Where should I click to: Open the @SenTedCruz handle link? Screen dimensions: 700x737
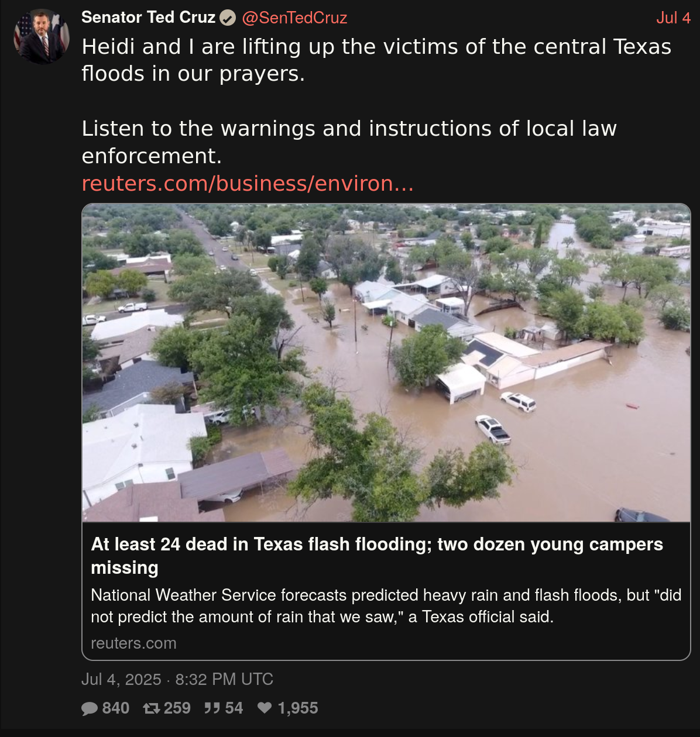[294, 18]
